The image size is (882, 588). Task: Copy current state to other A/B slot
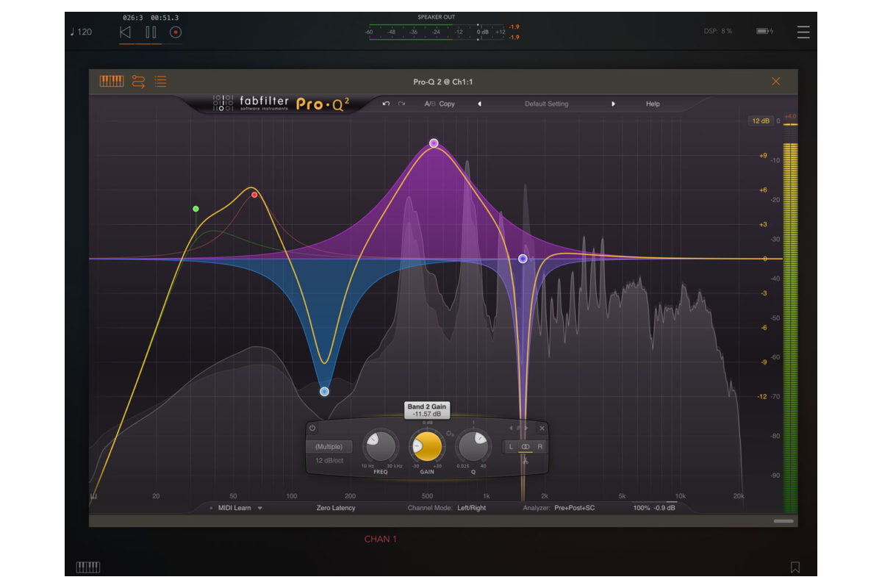447,104
